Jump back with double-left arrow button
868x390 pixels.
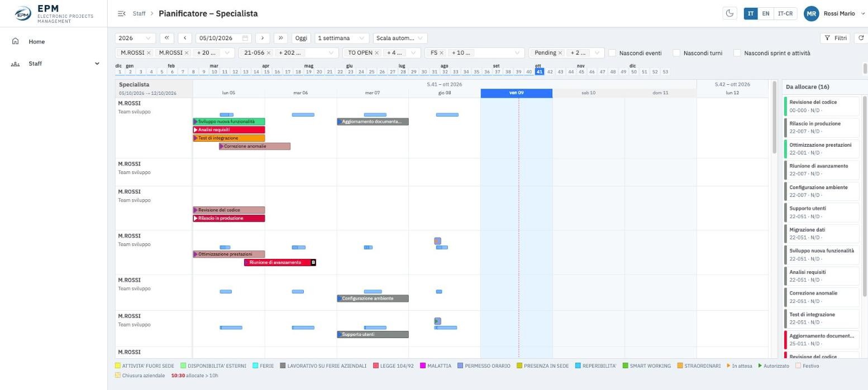pos(166,38)
